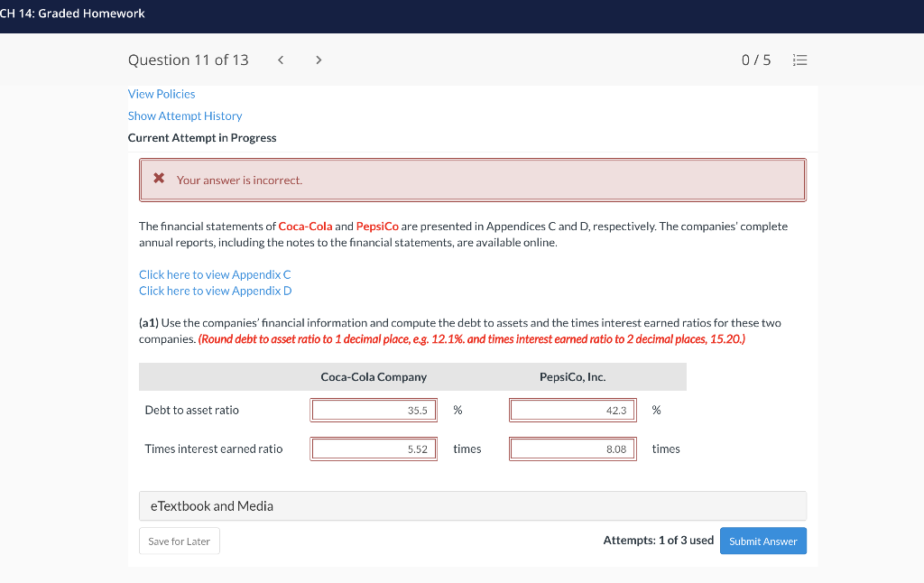Click Coca-Cola Company column header

(374, 377)
